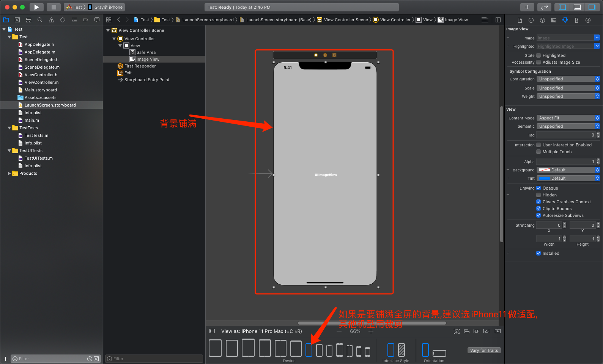
Task: Enable User Interaction Enabled checkbox
Action: point(538,145)
